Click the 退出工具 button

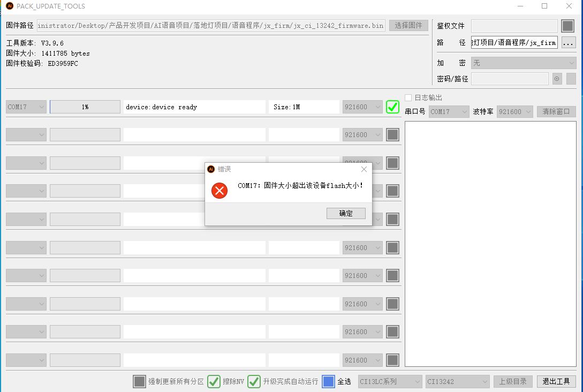pos(556,381)
